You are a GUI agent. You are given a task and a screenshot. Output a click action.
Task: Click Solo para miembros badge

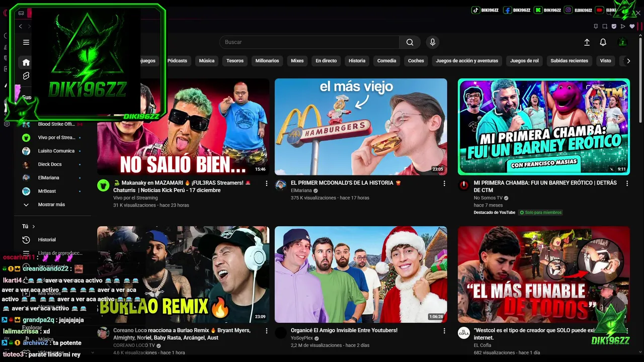[x=540, y=213]
